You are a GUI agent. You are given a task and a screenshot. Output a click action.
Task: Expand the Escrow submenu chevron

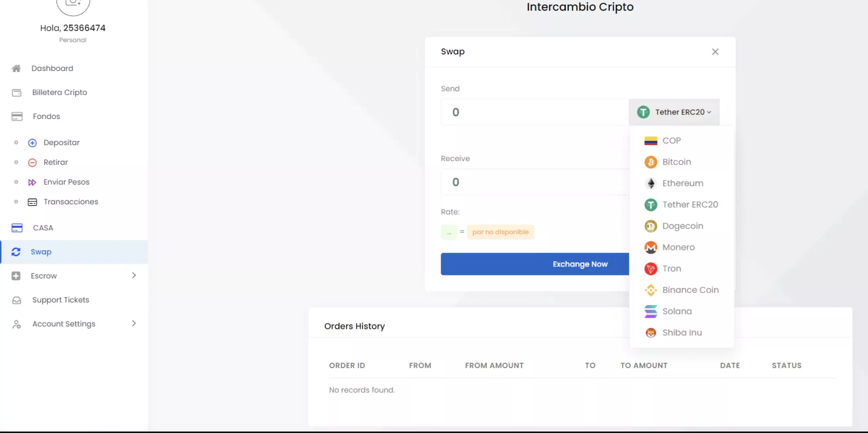tap(134, 276)
